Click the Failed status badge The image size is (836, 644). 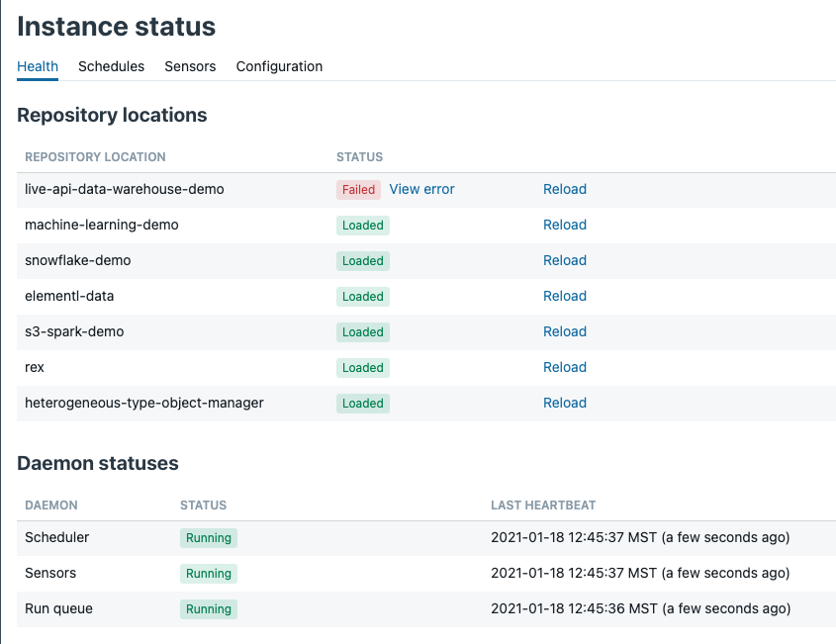pyautogui.click(x=358, y=190)
